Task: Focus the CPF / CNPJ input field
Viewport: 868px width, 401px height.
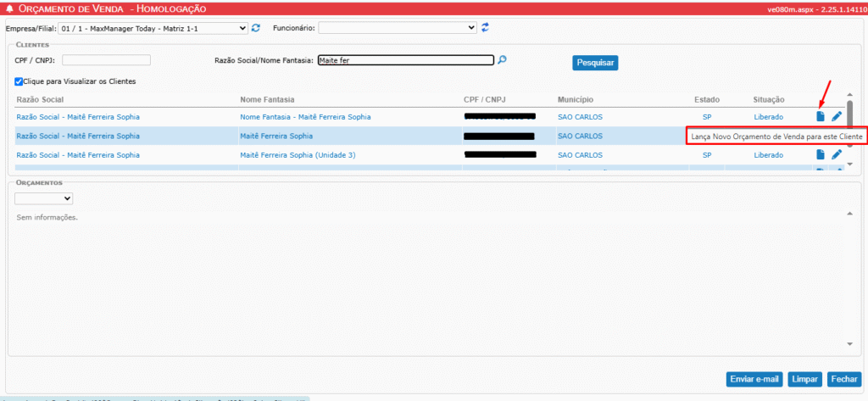Action: [106, 60]
